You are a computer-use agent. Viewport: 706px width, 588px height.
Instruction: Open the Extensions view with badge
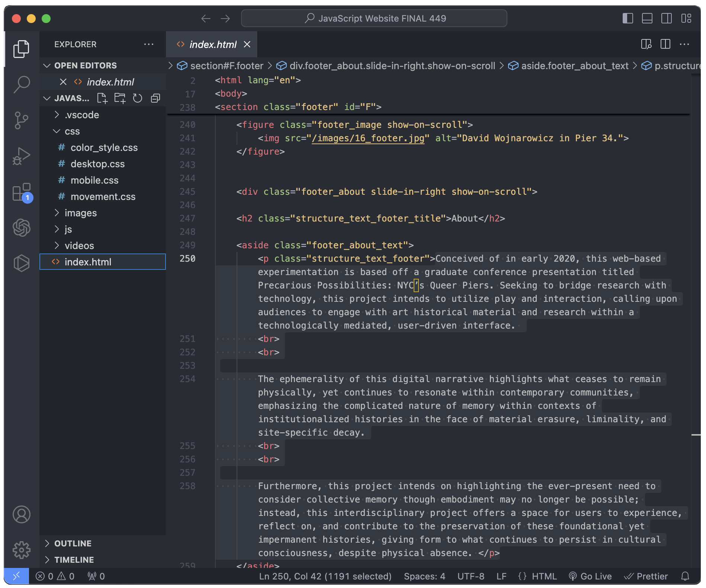[x=22, y=192]
